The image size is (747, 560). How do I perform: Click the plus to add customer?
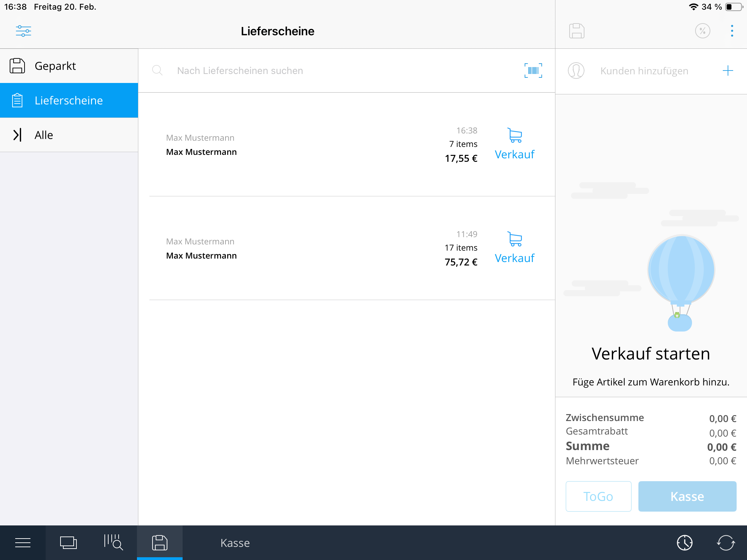click(x=728, y=71)
